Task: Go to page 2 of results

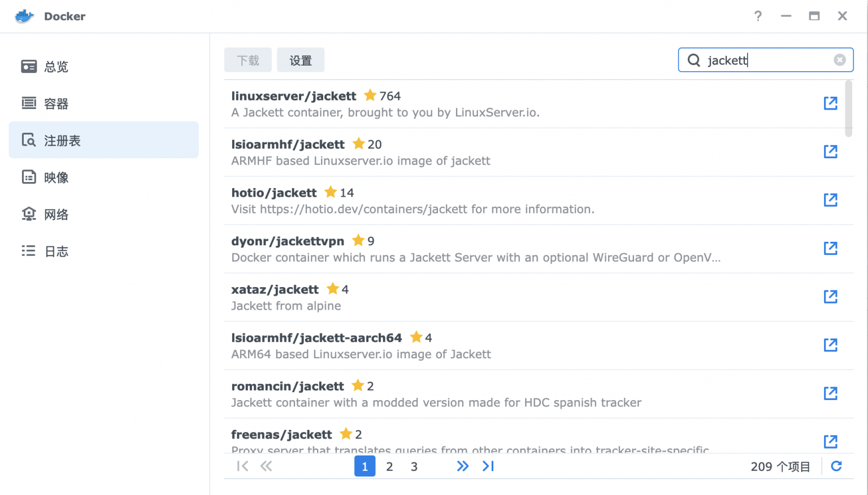Action: tap(389, 467)
